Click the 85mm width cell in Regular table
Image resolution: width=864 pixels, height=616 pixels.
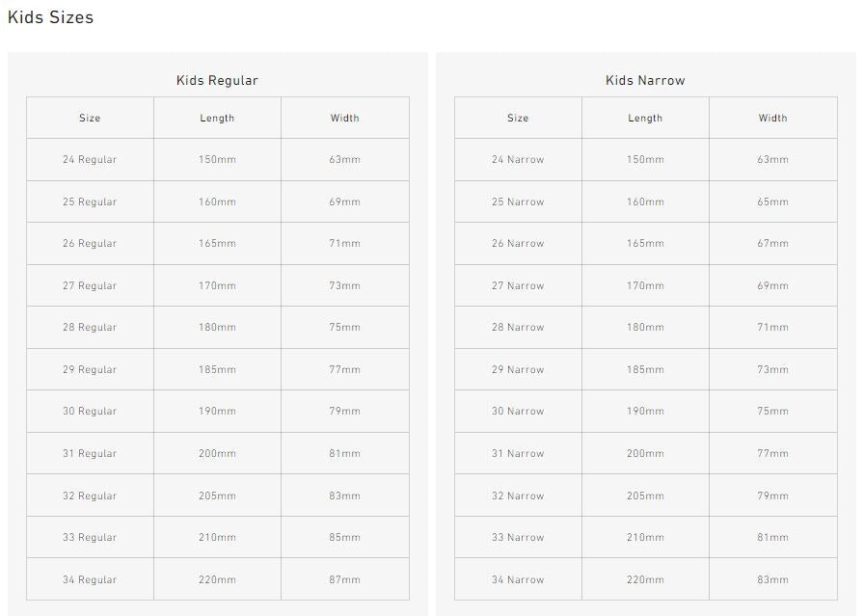pyautogui.click(x=344, y=537)
